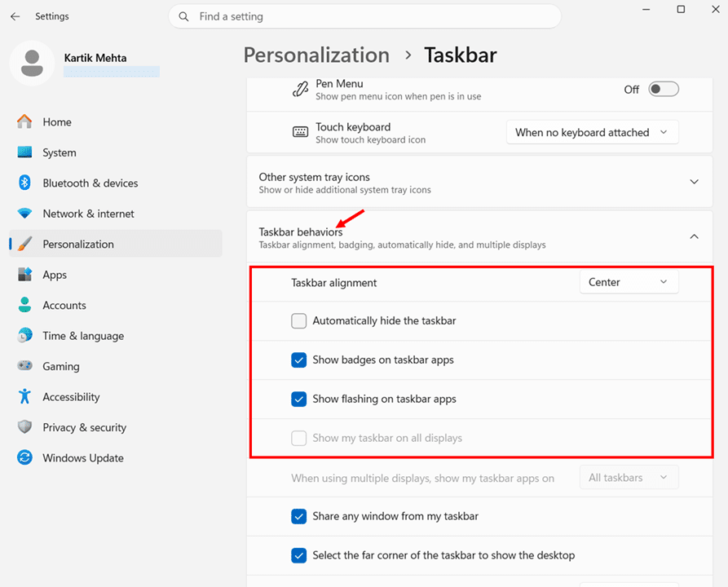Turn on the Pen Menu toggle switch

tap(663, 90)
